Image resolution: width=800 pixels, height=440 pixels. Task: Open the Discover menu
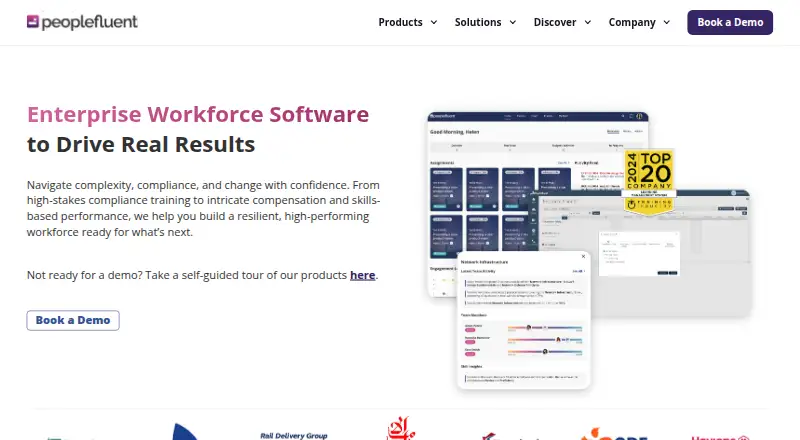[x=555, y=22]
